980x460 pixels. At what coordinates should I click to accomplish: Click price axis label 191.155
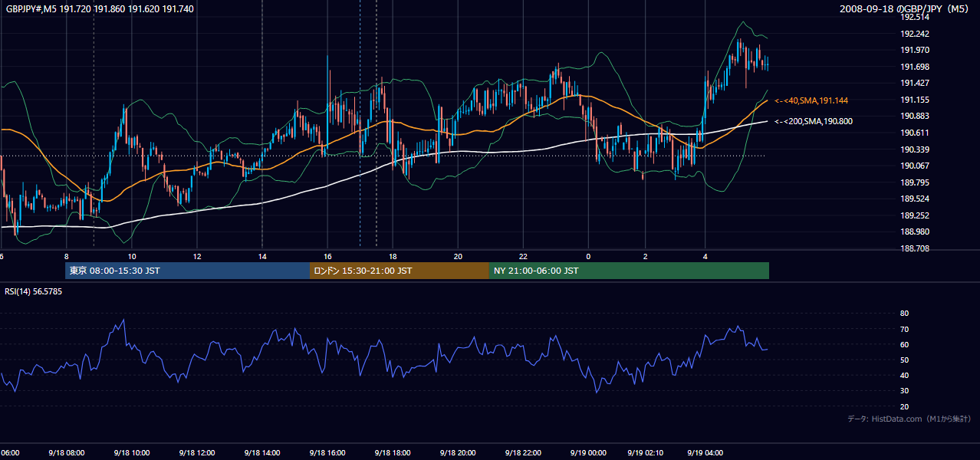click(915, 100)
